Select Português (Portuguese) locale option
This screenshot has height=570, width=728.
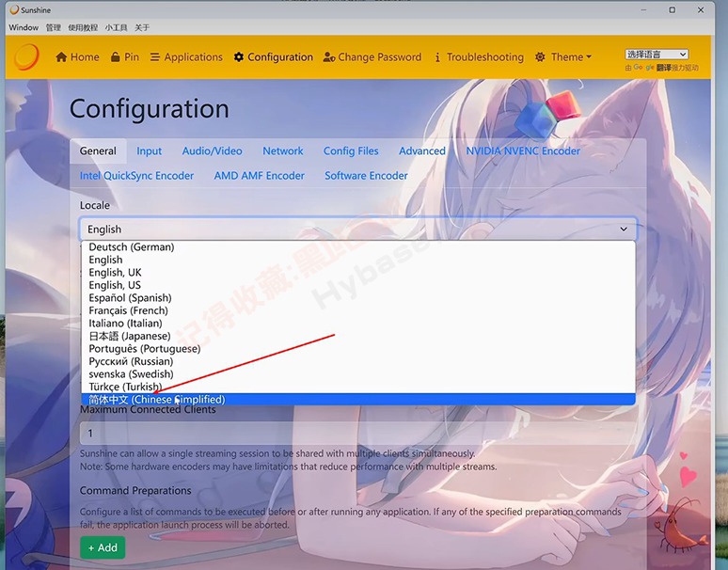[x=358, y=349]
